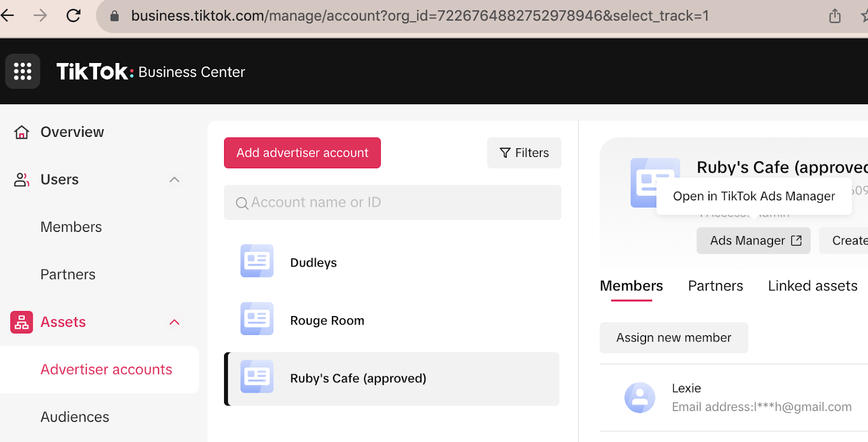868x442 pixels.
Task: Select the Rouge Room account row
Action: click(392, 320)
